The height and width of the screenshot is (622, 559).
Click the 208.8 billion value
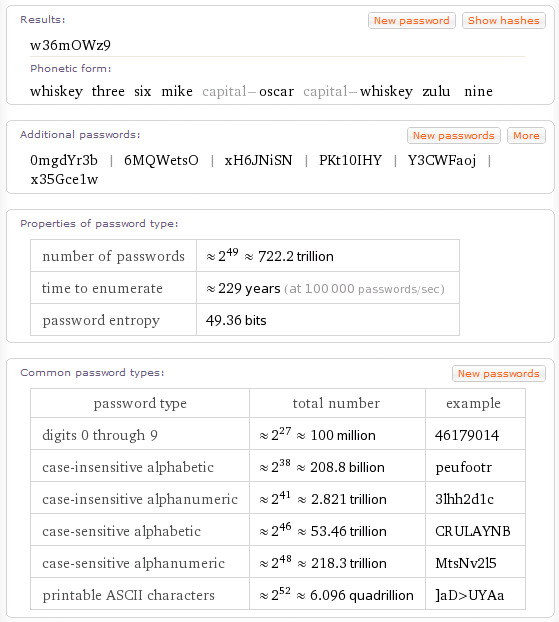(347, 467)
